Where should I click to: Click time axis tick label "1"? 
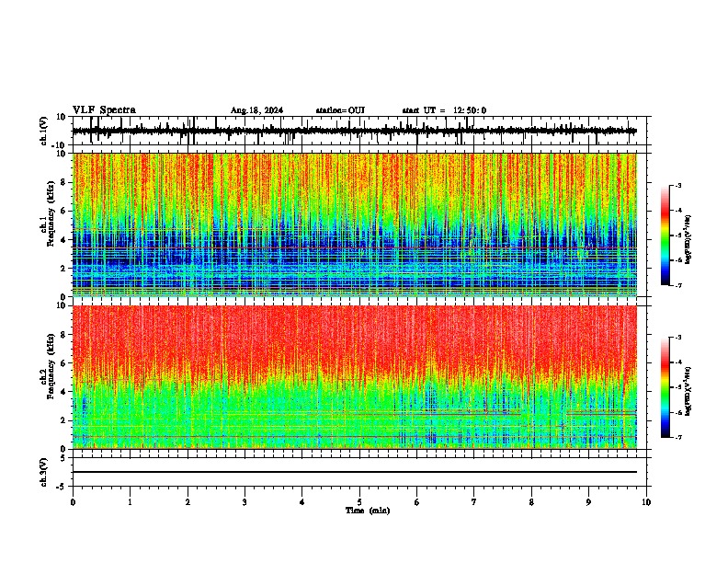[130, 502]
